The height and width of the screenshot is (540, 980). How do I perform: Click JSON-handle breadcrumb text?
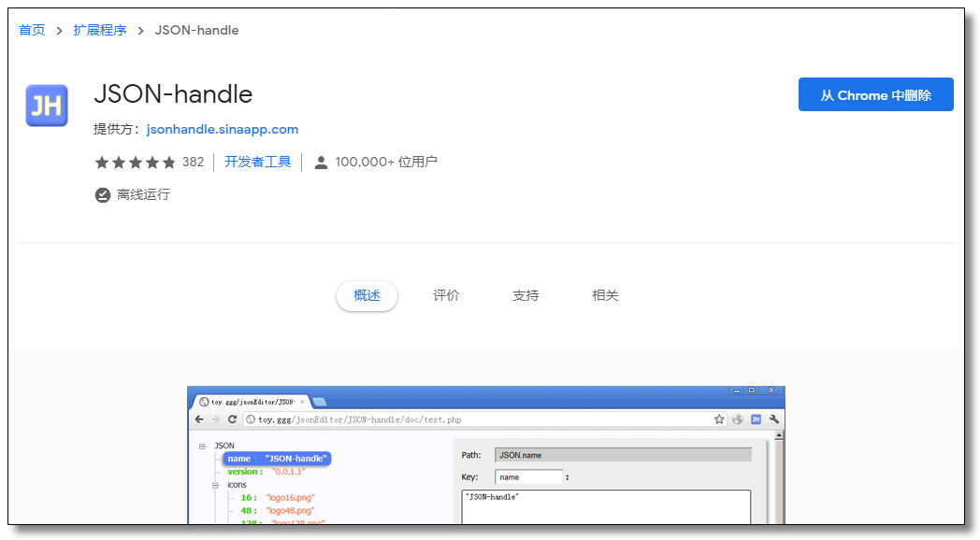197,30
